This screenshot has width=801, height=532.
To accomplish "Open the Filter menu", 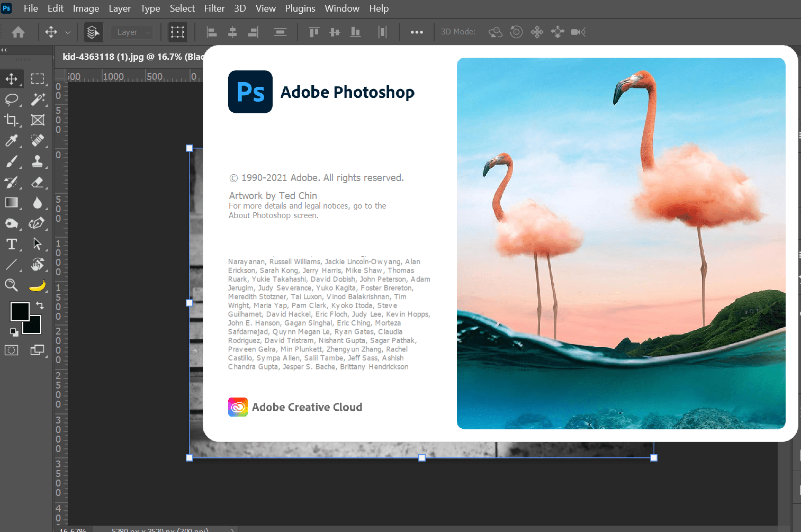I will pos(214,8).
